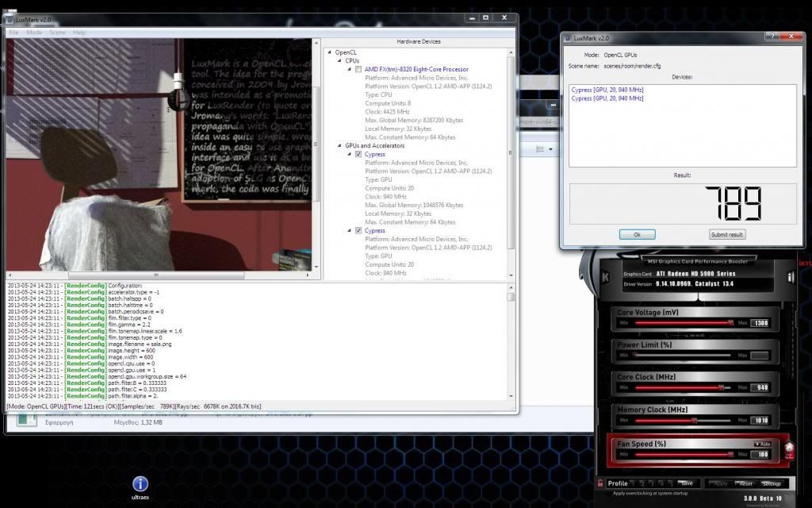
Task: Collapse the CPUs tree node
Action: [339, 60]
